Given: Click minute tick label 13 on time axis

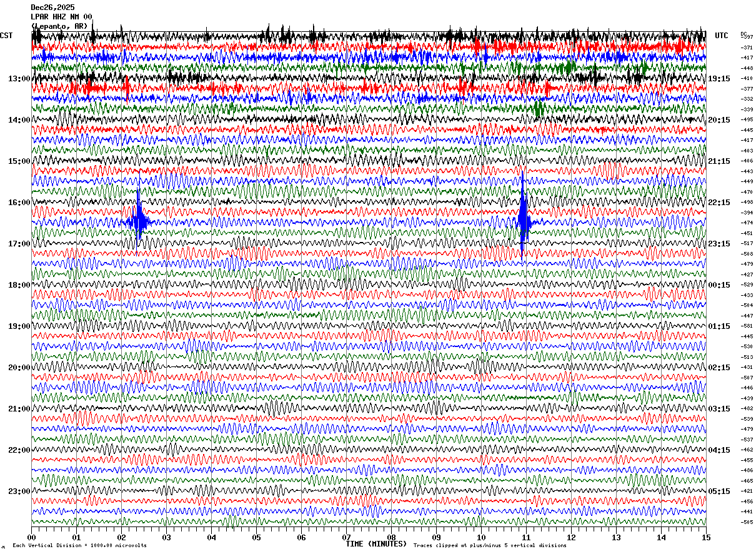Looking at the screenshot, I should (616, 537).
